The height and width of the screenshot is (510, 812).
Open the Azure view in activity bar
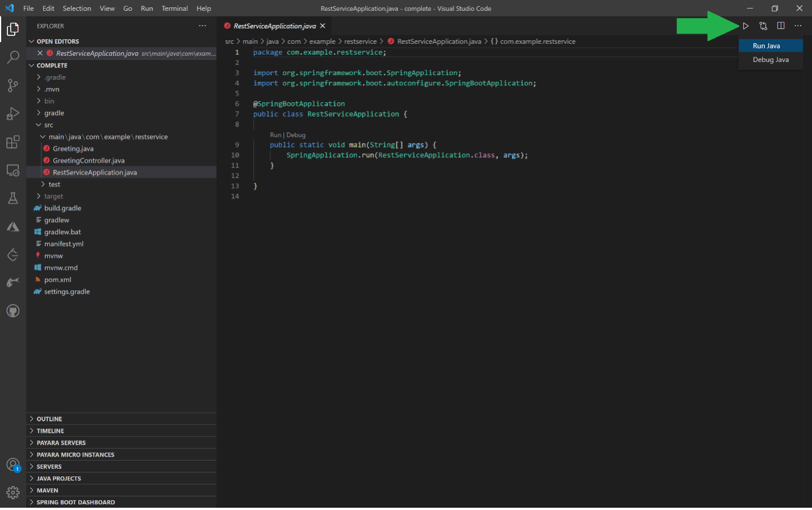point(12,227)
